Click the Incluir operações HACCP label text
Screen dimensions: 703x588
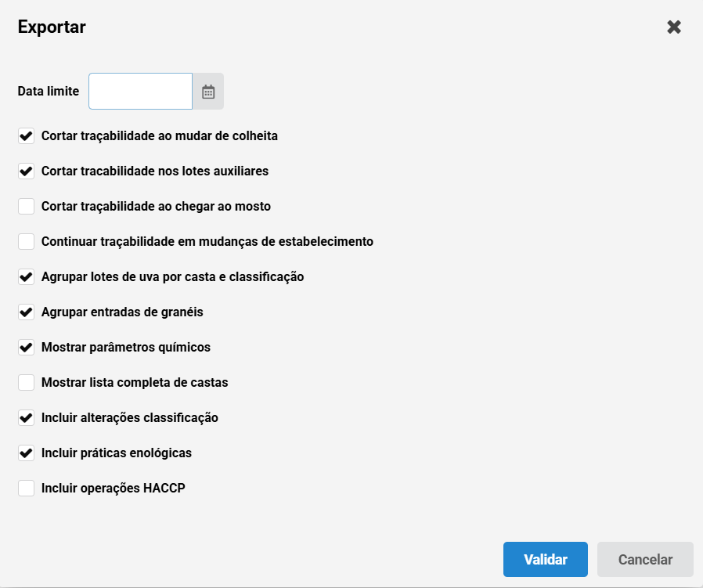coord(114,488)
